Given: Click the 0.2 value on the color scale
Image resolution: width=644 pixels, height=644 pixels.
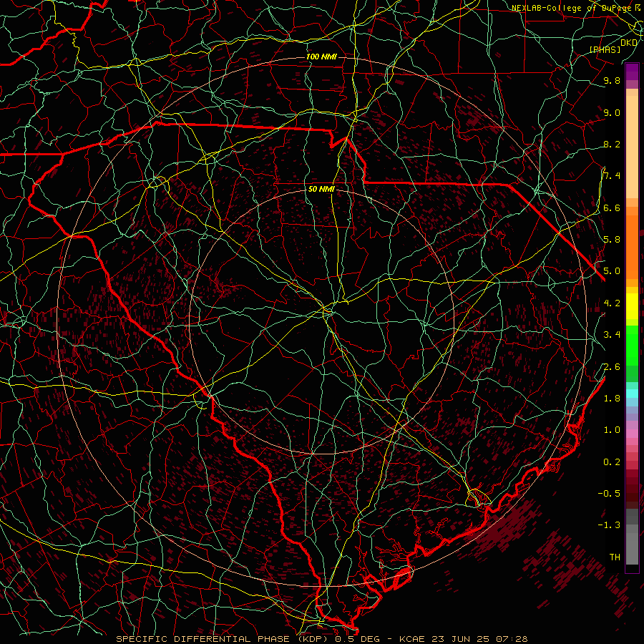Looking at the screenshot, I should click(612, 462).
